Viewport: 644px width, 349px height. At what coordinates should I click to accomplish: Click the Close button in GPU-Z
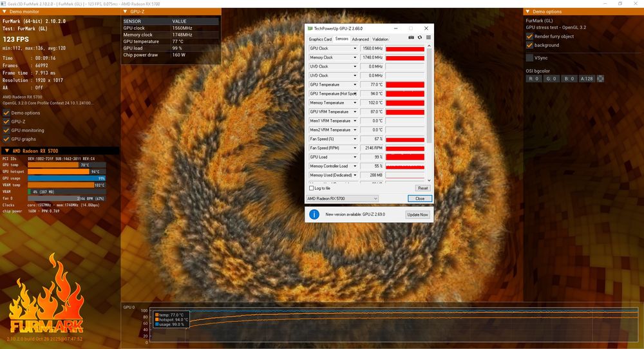click(420, 198)
